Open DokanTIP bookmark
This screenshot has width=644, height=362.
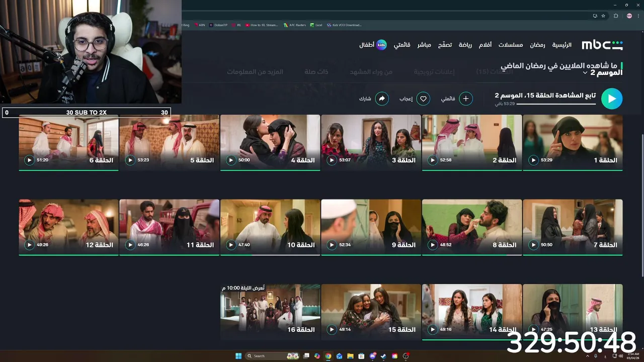click(218, 25)
